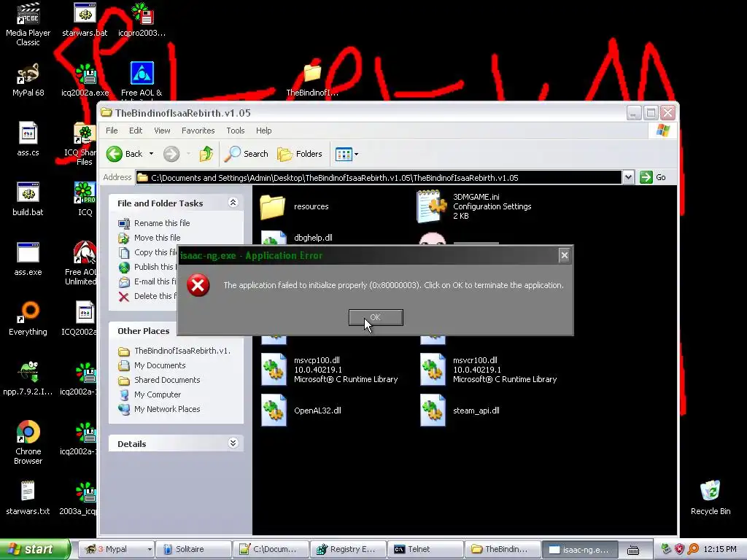
Task: Click inside the Address path field
Action: click(x=379, y=178)
